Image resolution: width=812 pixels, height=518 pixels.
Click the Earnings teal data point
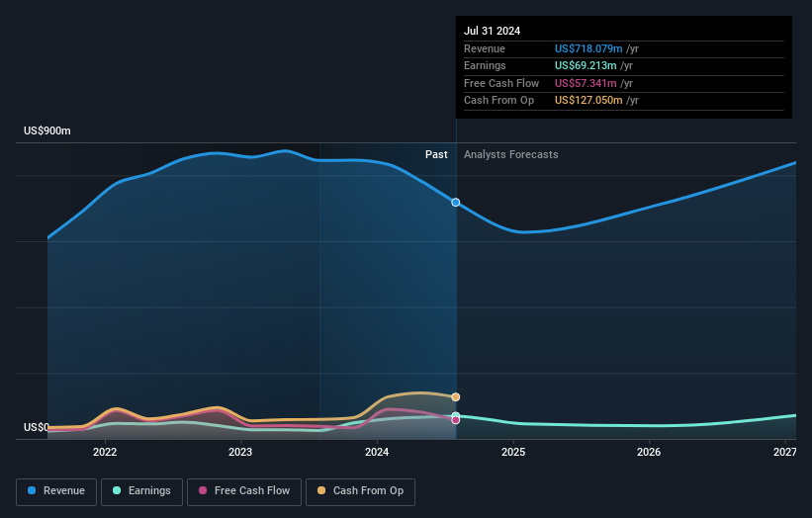(456, 415)
